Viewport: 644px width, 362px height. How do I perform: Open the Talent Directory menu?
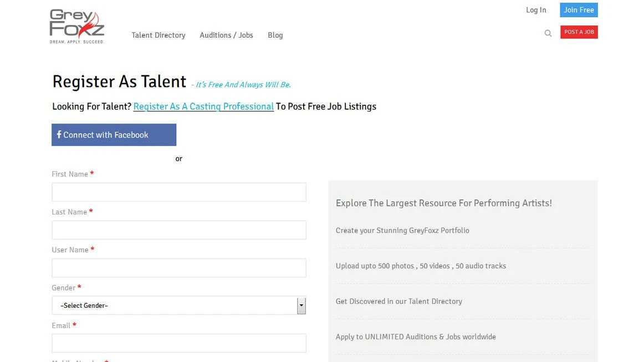pos(159,35)
